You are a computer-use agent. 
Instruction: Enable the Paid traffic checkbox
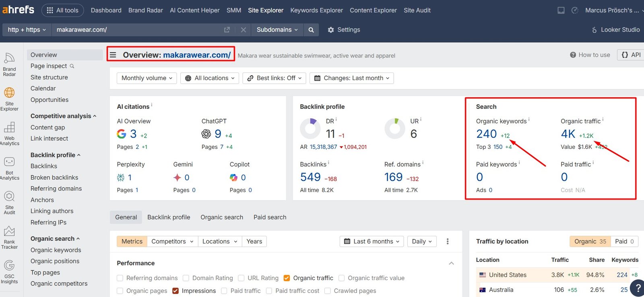(224, 291)
